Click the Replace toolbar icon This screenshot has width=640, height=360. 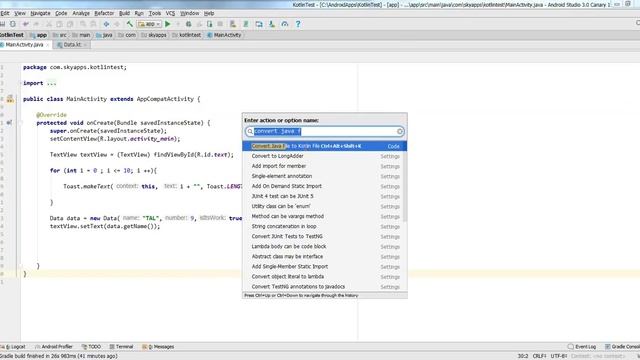click(x=93, y=24)
